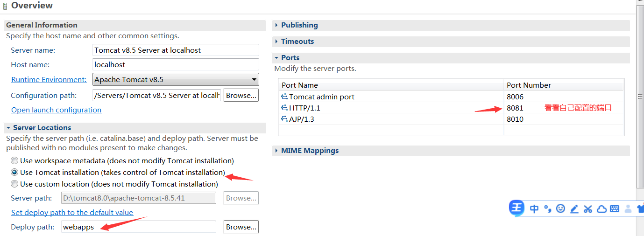Open the Runtime Environment link
The height and width of the screenshot is (236, 644).
(49, 80)
